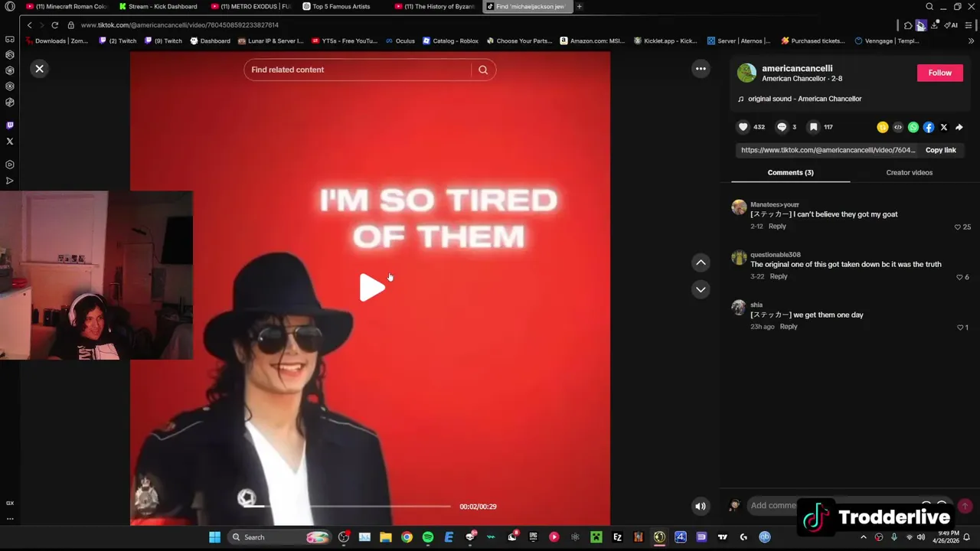Switch to Minecraft Roman Colo... tab
Viewport: 980px width, 551px height.
coord(67,6)
